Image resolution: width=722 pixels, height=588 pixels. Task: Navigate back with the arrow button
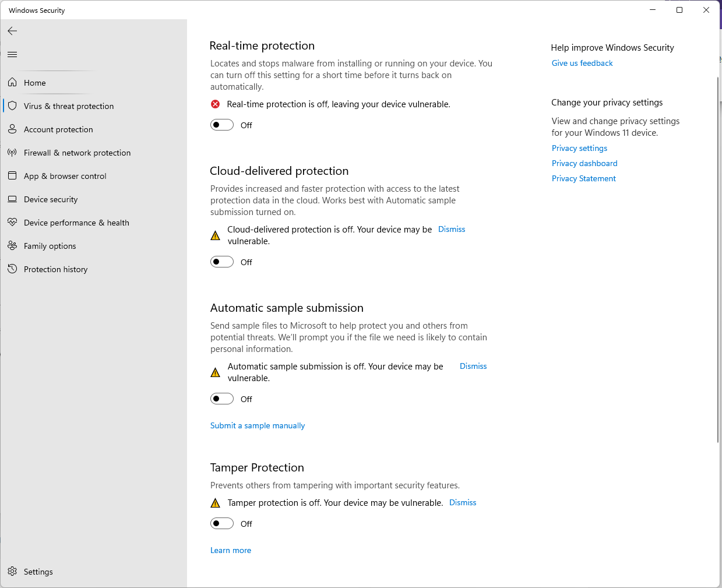(12, 31)
